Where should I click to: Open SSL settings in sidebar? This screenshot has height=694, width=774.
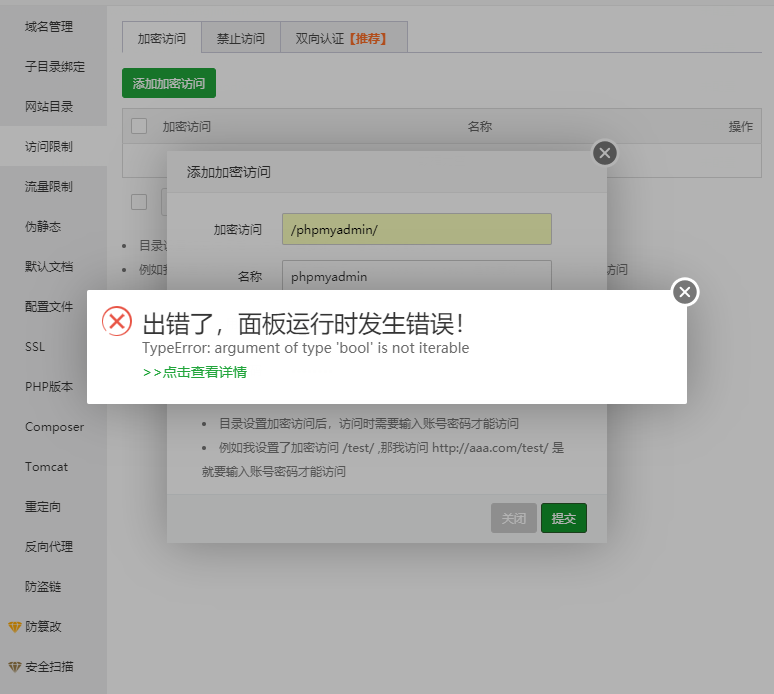(x=35, y=347)
